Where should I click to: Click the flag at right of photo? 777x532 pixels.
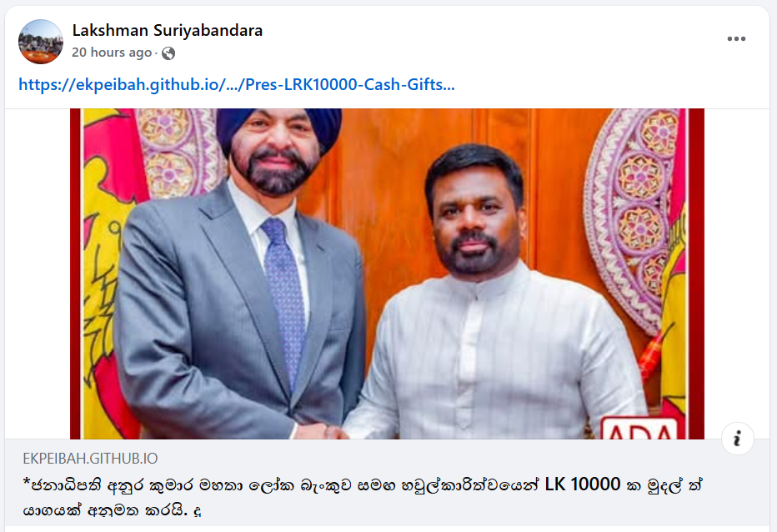[674, 278]
